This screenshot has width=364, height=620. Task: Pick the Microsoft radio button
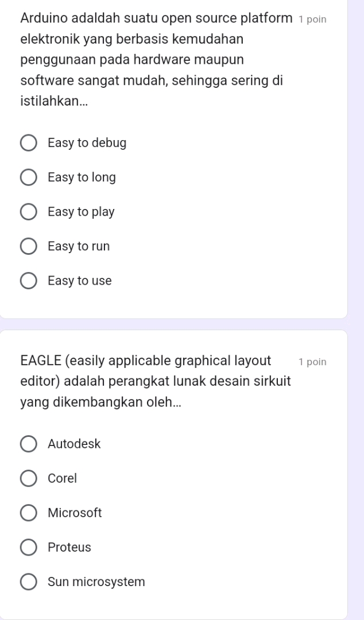29,513
